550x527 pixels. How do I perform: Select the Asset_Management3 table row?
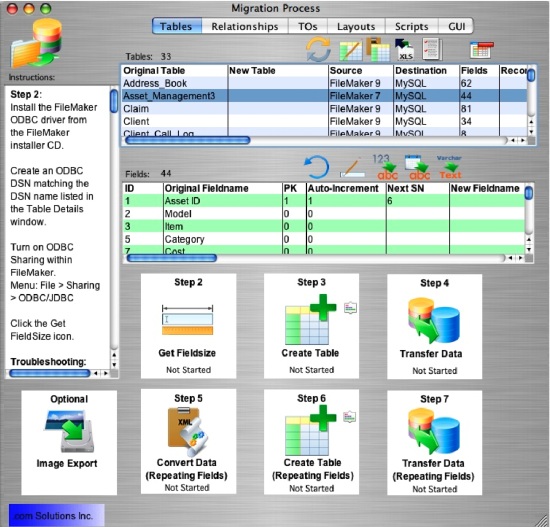[x=324, y=96]
